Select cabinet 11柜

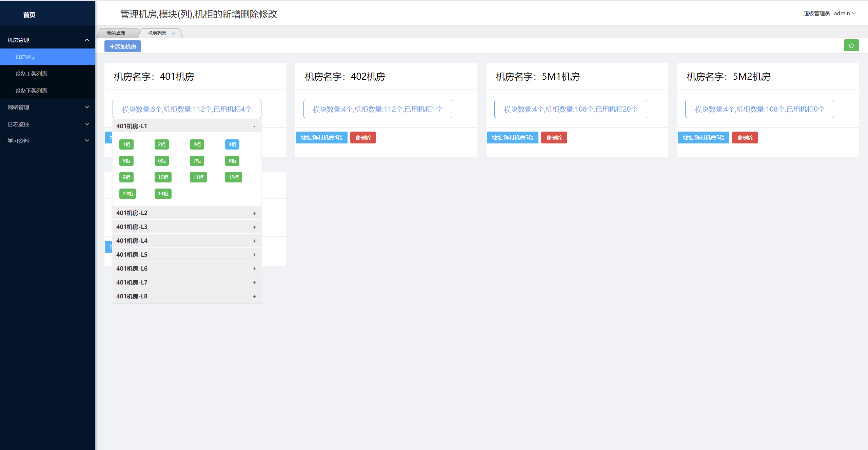coord(198,177)
